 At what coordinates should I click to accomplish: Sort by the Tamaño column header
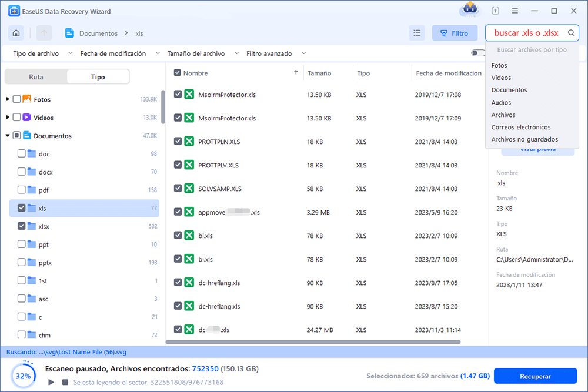(x=319, y=73)
